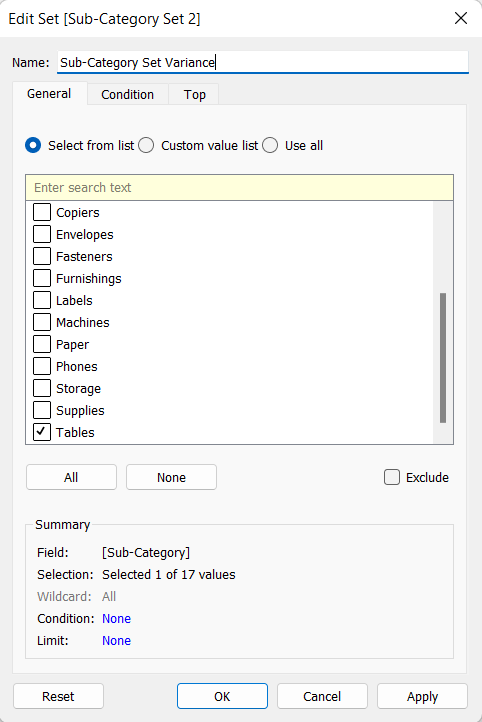The width and height of the screenshot is (482, 722).
Task: Switch to the Condition tab
Action: (128, 94)
